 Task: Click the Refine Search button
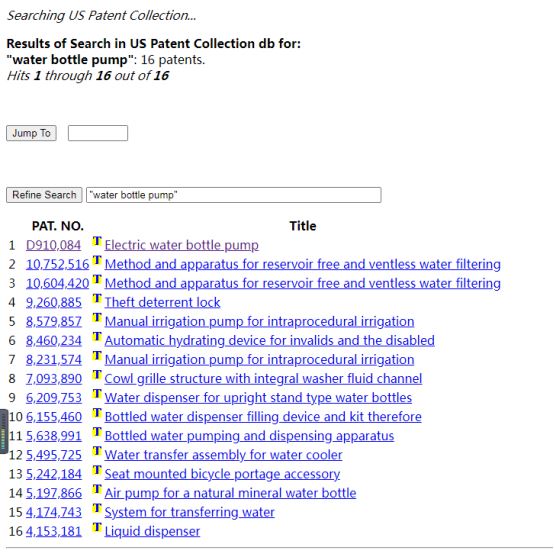pyautogui.click(x=44, y=195)
